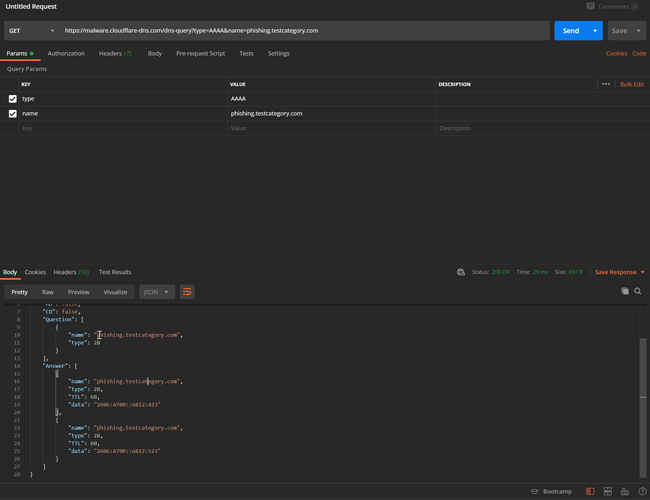Click the 'type' key cell
This screenshot has width=650, height=500.
point(123,99)
